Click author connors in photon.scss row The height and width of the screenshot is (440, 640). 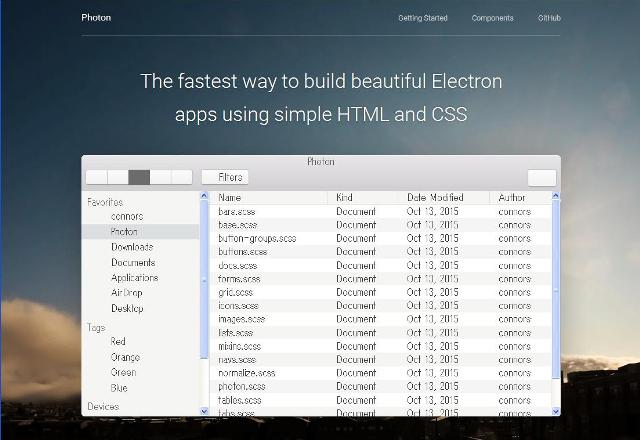pyautogui.click(x=514, y=387)
